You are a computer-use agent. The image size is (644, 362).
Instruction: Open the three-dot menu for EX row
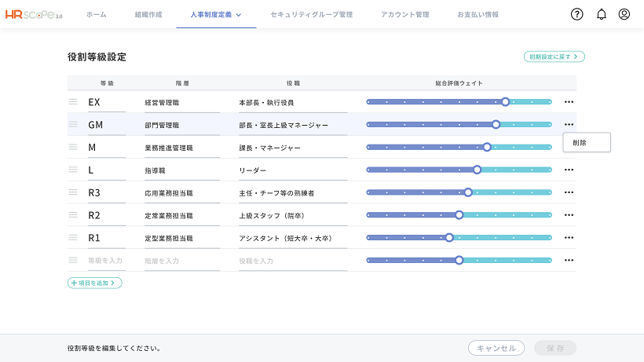[x=569, y=102]
